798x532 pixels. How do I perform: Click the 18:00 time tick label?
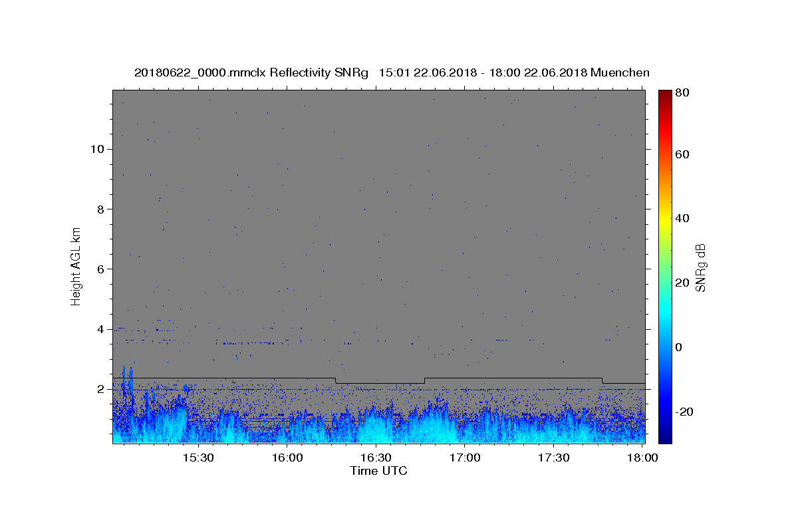tap(643, 458)
